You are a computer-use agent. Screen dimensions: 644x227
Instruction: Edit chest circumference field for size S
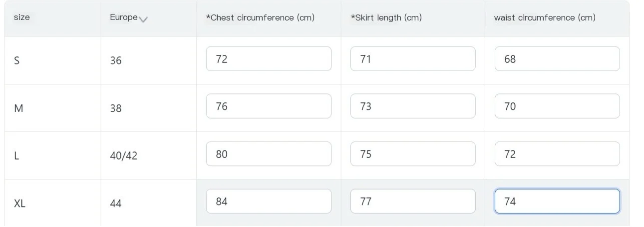[x=269, y=59]
